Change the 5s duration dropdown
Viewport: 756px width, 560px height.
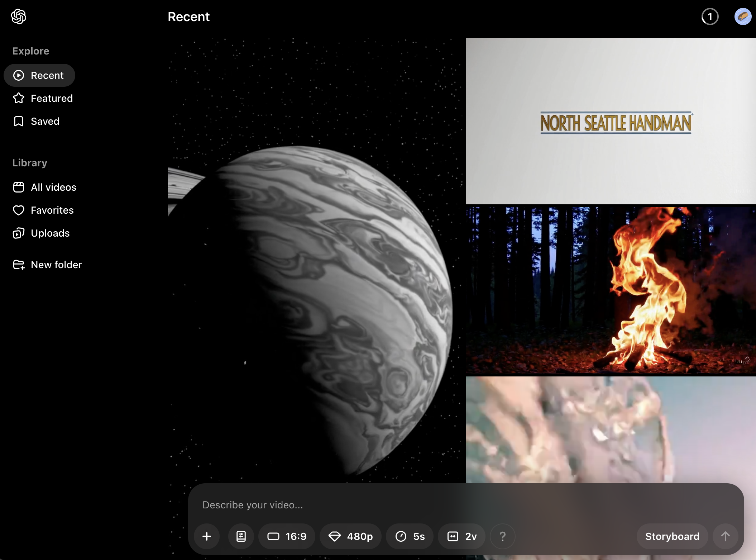coord(410,536)
